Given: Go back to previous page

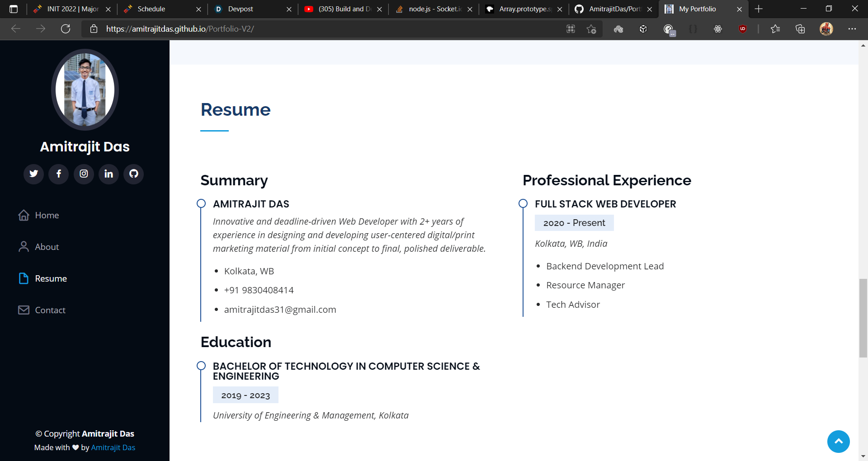Looking at the screenshot, I should tap(16, 29).
